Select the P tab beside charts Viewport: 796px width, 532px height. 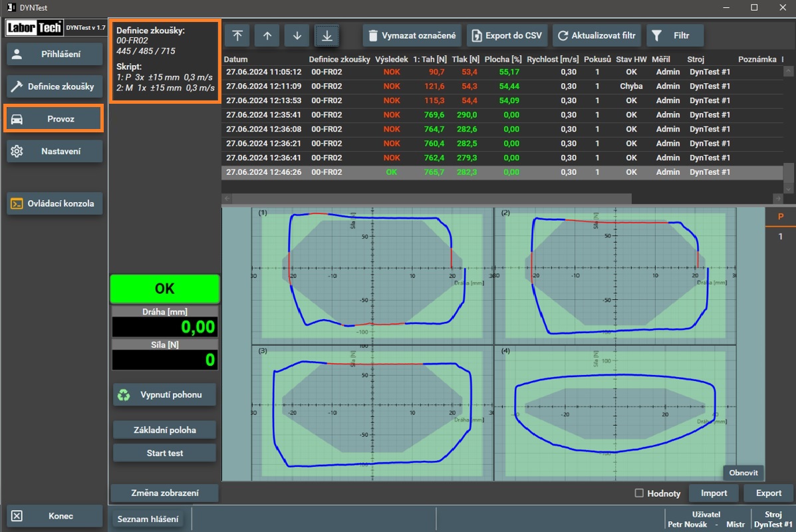(x=780, y=217)
